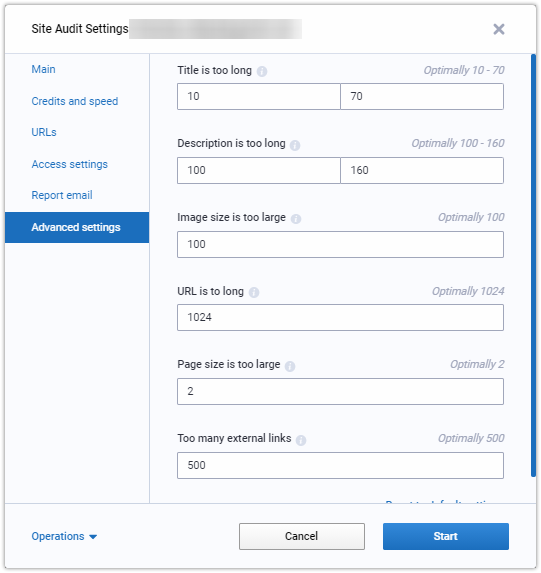Click info icon beside URL is to long
The height and width of the screenshot is (573, 541).
point(254,292)
